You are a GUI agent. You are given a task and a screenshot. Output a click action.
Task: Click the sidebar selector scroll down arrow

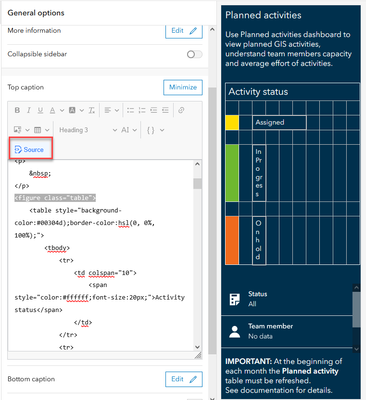click(x=356, y=349)
